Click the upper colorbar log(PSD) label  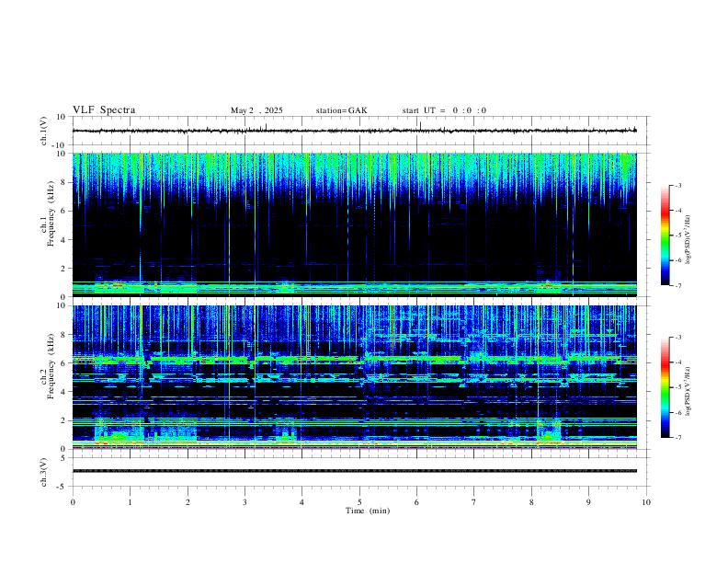point(688,239)
